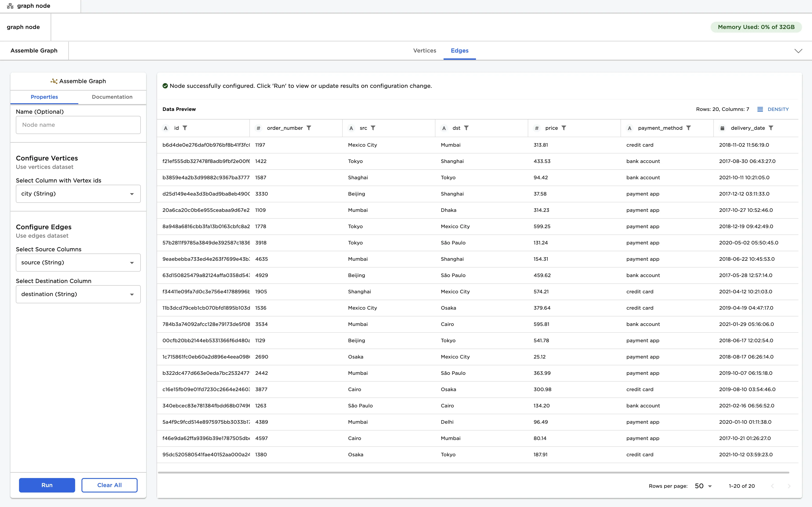Filter the payment_method column
Viewport: 812px width, 507px height.
pyautogui.click(x=688, y=128)
